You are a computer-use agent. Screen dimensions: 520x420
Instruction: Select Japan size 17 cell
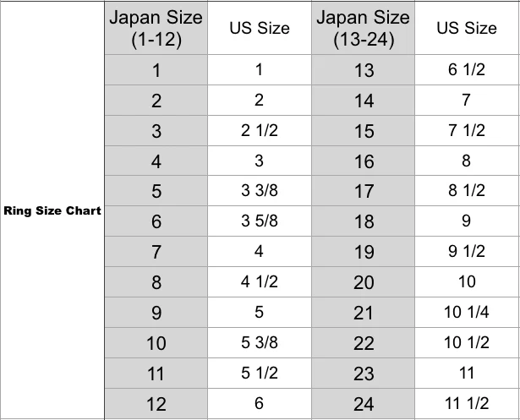point(364,191)
